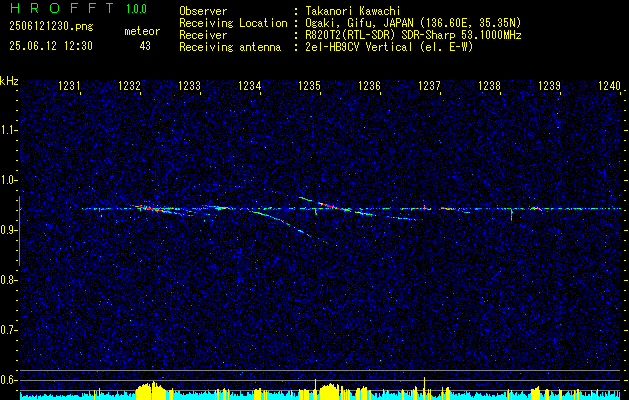Click the 0.9 kHz axis label
Viewport: 629px width, 400px height.
point(8,230)
